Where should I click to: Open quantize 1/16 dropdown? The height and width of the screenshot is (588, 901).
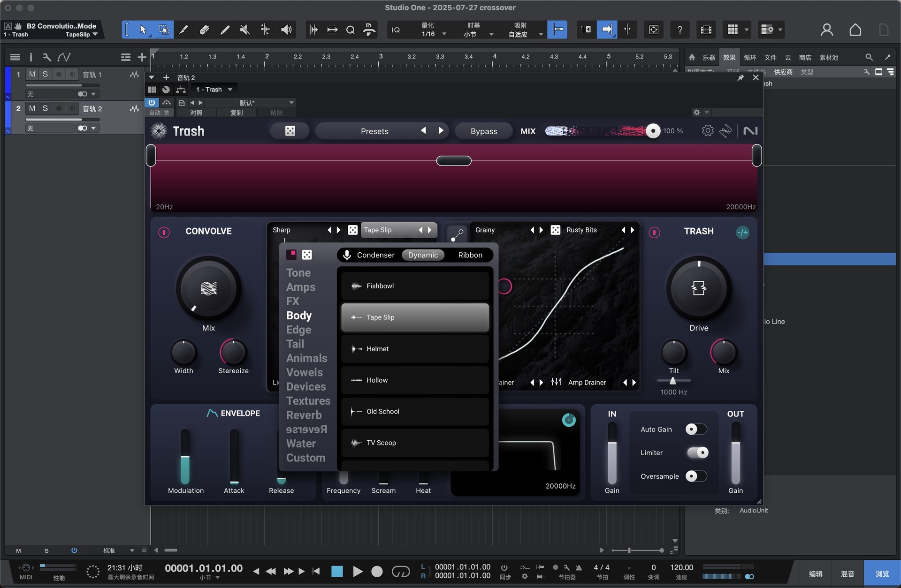point(444,34)
